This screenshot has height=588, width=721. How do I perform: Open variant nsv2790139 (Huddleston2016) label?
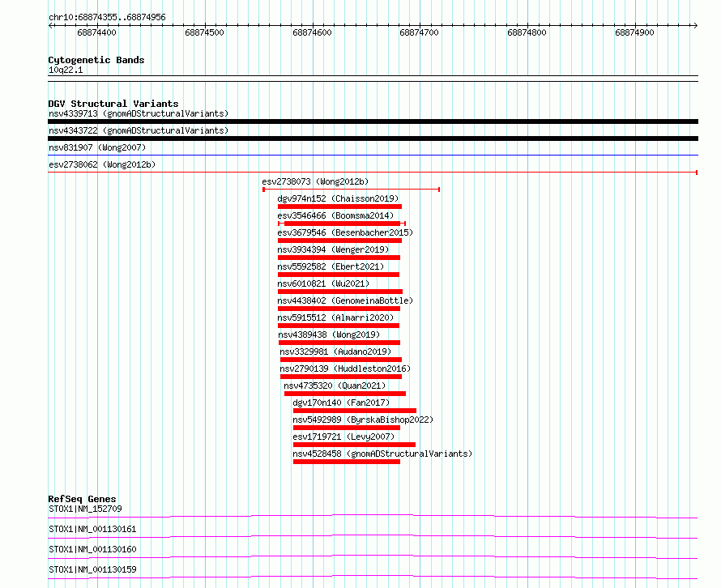[345, 369]
